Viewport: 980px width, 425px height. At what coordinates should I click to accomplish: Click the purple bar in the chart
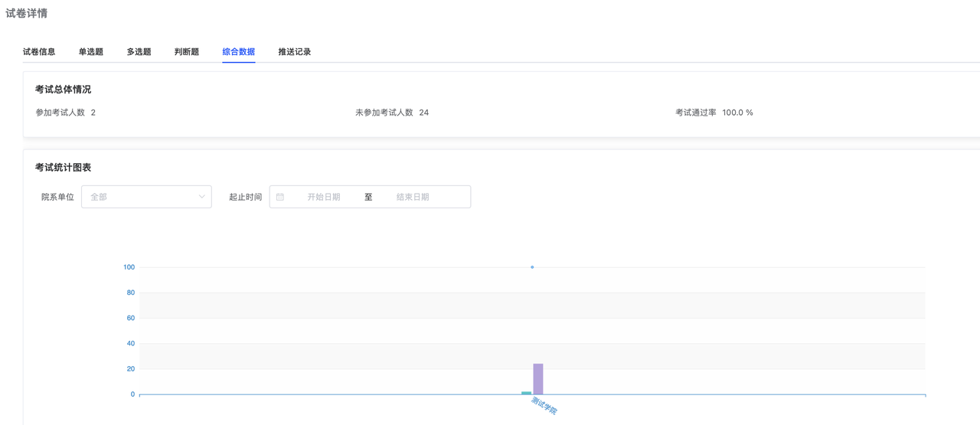click(x=538, y=379)
